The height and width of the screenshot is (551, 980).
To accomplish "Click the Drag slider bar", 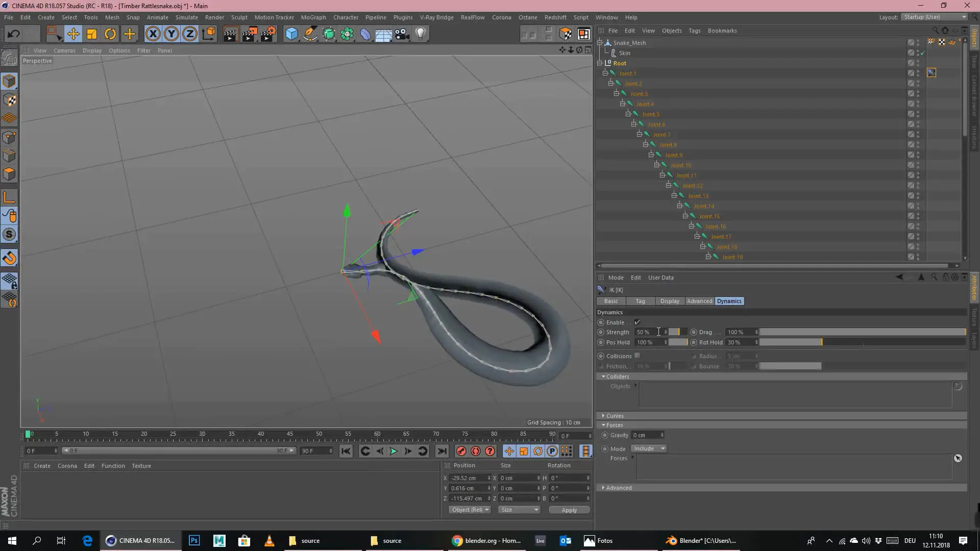I will tap(863, 332).
